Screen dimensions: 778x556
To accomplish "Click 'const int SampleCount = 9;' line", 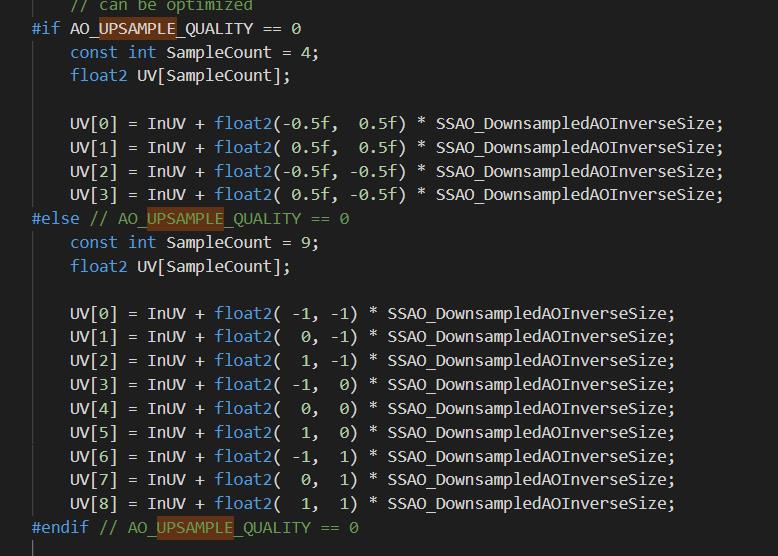I will (194, 243).
